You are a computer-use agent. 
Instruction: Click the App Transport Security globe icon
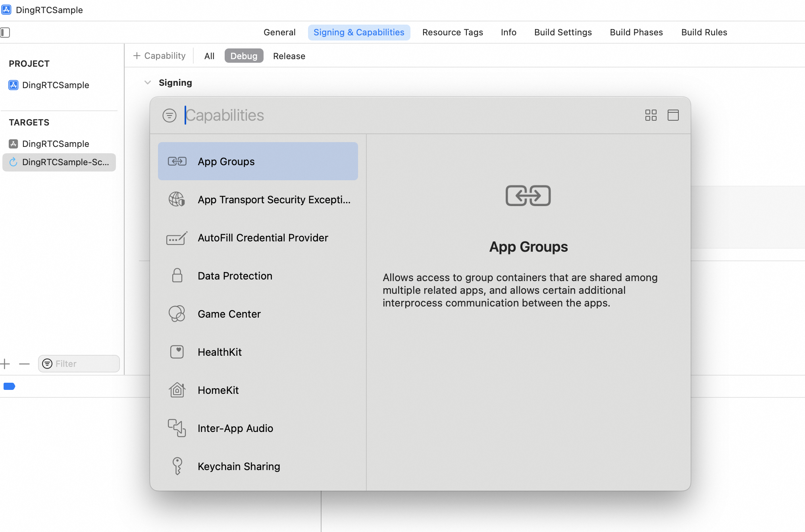[177, 199]
